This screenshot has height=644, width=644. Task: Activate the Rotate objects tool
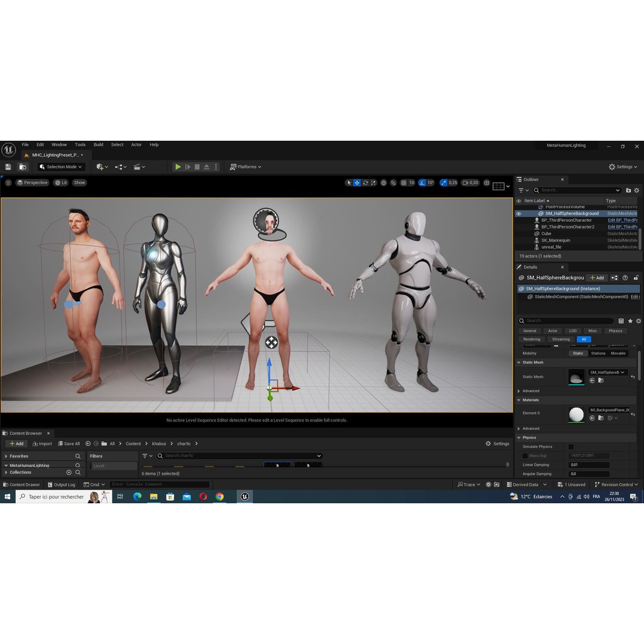tap(365, 183)
